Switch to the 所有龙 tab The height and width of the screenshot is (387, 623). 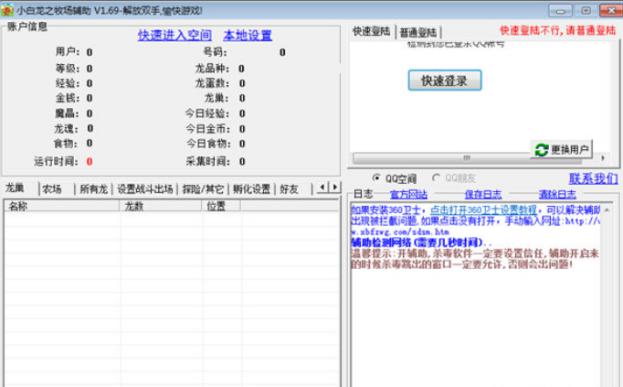pyautogui.click(x=94, y=189)
